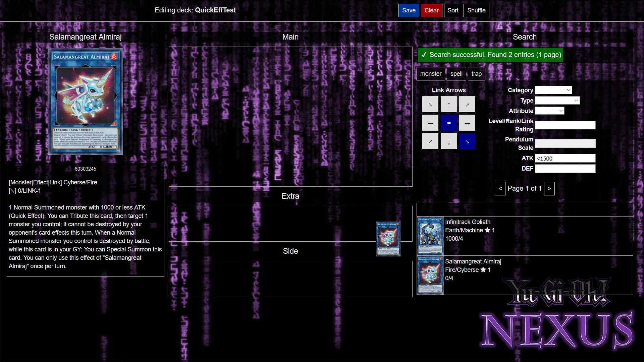The image size is (644, 362).
Task: Click the Search successful status message
Action: [x=490, y=55]
